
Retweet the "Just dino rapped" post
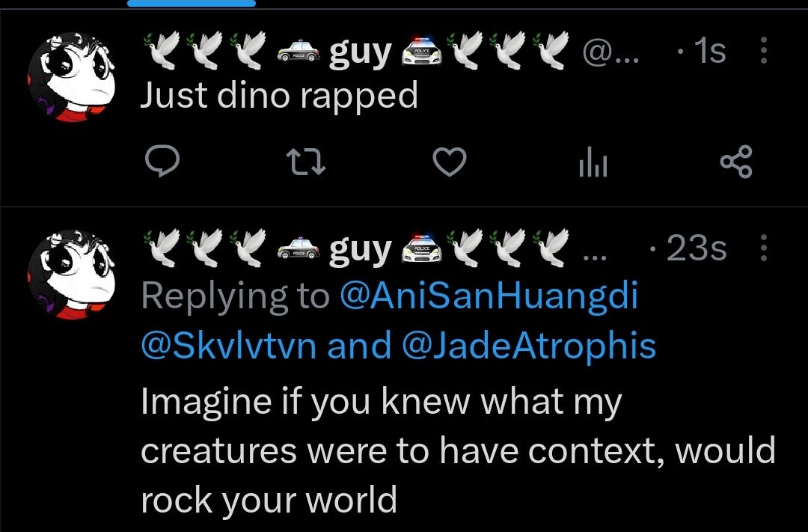pos(305,162)
